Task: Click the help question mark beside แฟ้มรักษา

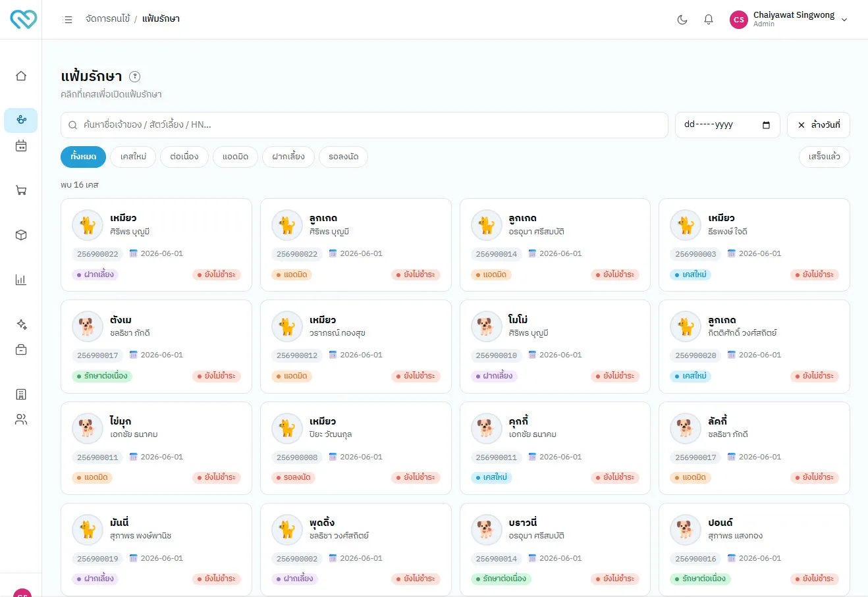Action: point(135,76)
